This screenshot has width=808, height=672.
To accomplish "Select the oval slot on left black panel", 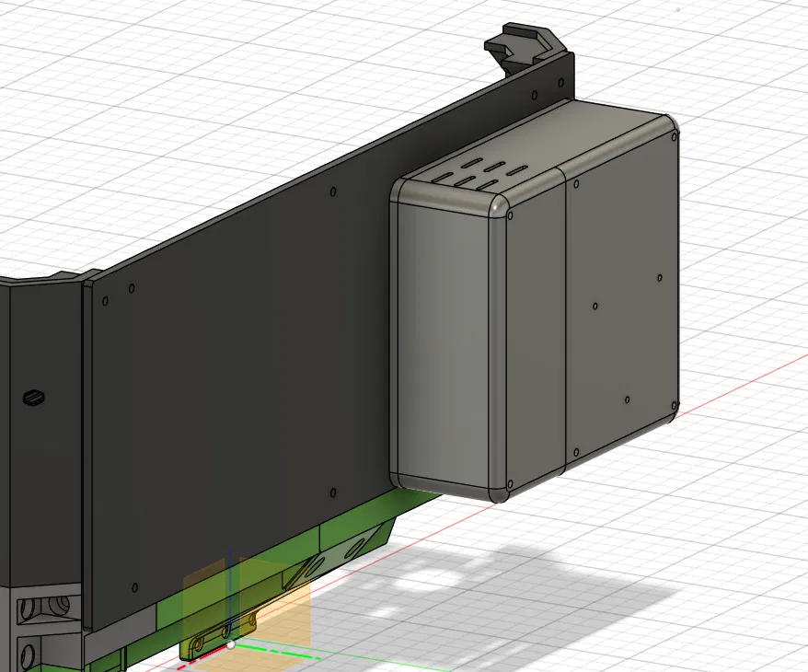I will point(34,398).
